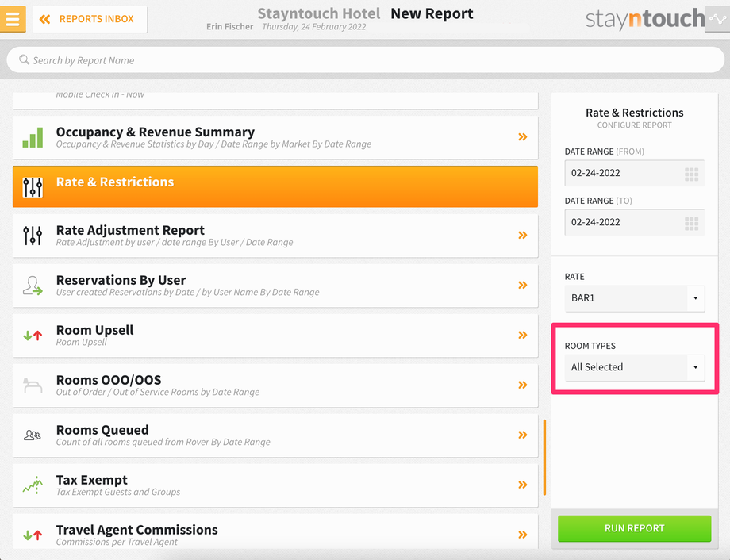Click the up-down arrows icon for Room Upsell
This screenshot has height=560, width=730.
pos(33,336)
